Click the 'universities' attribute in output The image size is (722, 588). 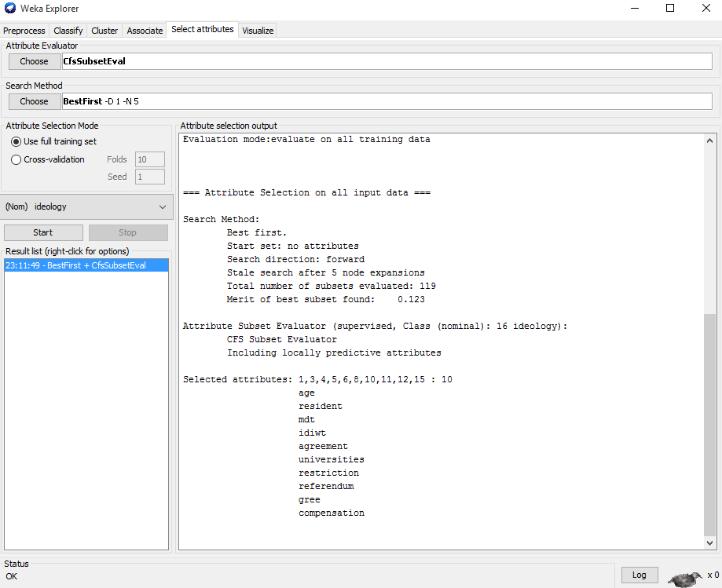[x=332, y=459]
